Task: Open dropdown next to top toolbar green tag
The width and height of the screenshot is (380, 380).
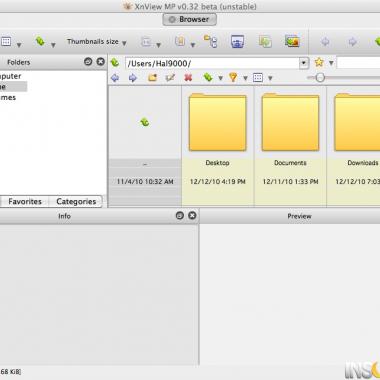Action: coord(53,45)
